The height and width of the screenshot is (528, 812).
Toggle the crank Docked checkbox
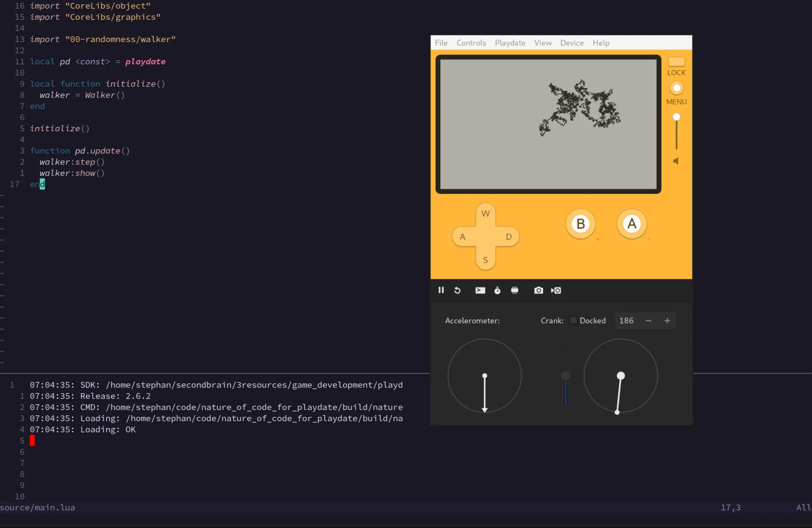pos(573,320)
